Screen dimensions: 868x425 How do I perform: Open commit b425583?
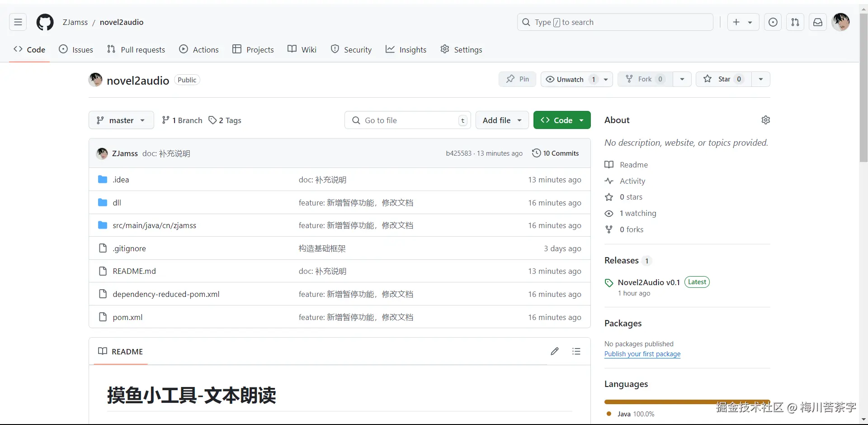coord(458,153)
